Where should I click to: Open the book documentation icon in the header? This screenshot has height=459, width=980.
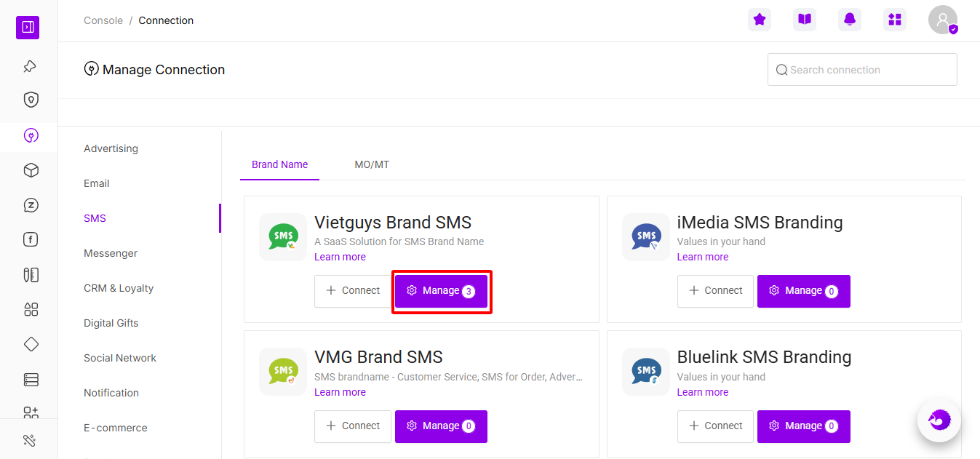click(x=805, y=20)
